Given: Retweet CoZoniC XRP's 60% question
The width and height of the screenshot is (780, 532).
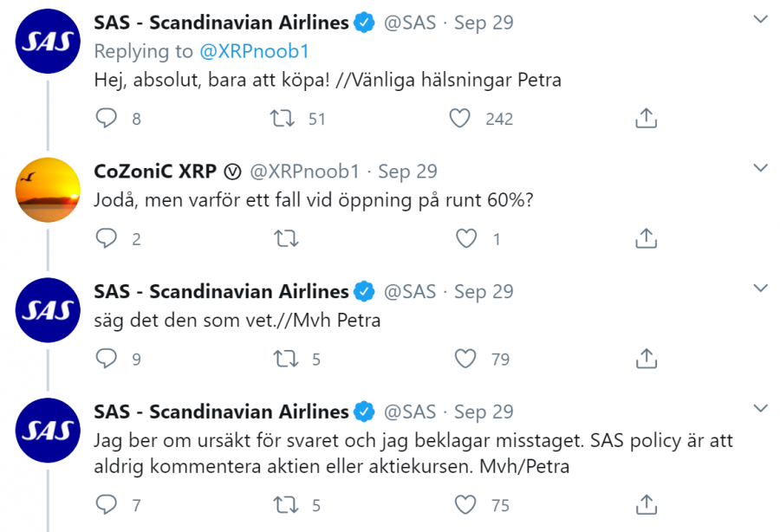Looking at the screenshot, I should click(283, 238).
